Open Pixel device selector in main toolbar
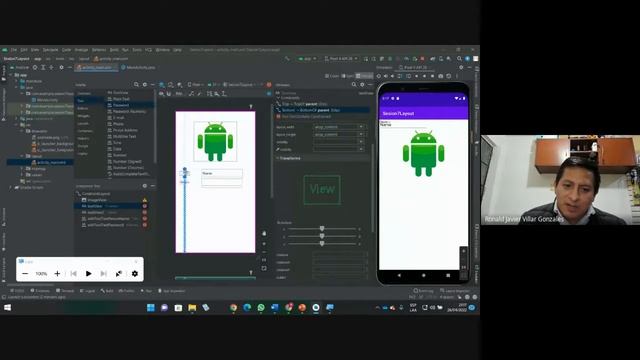The width and height of the screenshot is (640, 360). pos(341,59)
